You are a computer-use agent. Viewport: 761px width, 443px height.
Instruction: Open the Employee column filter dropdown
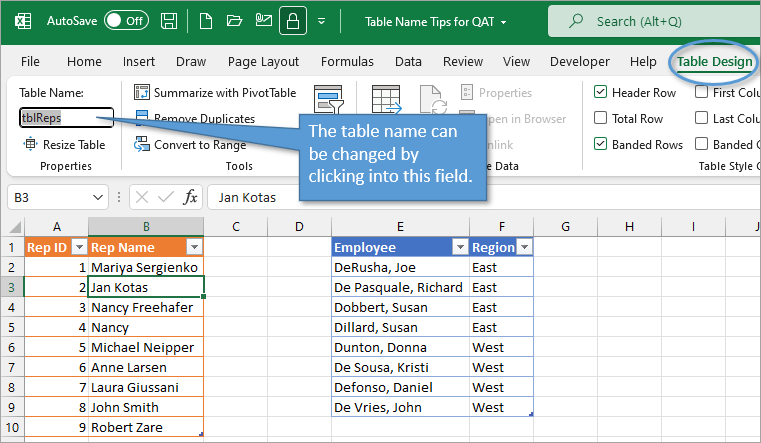coord(459,247)
